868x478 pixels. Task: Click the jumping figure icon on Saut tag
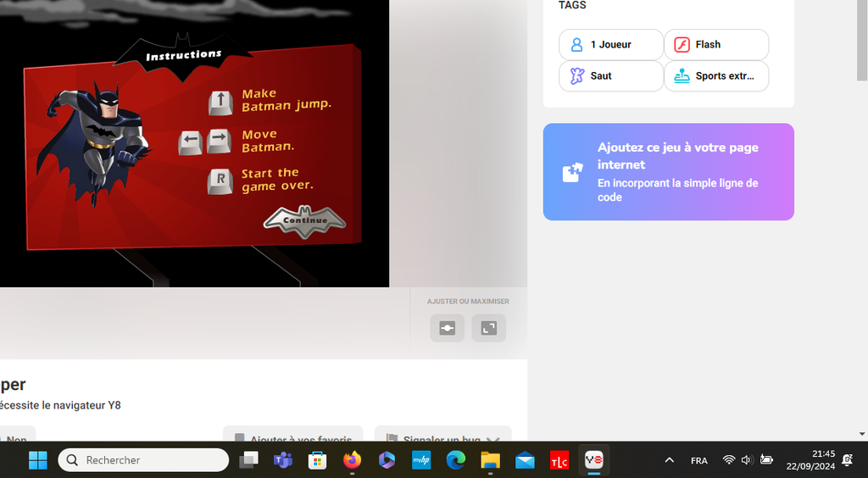pyautogui.click(x=576, y=75)
